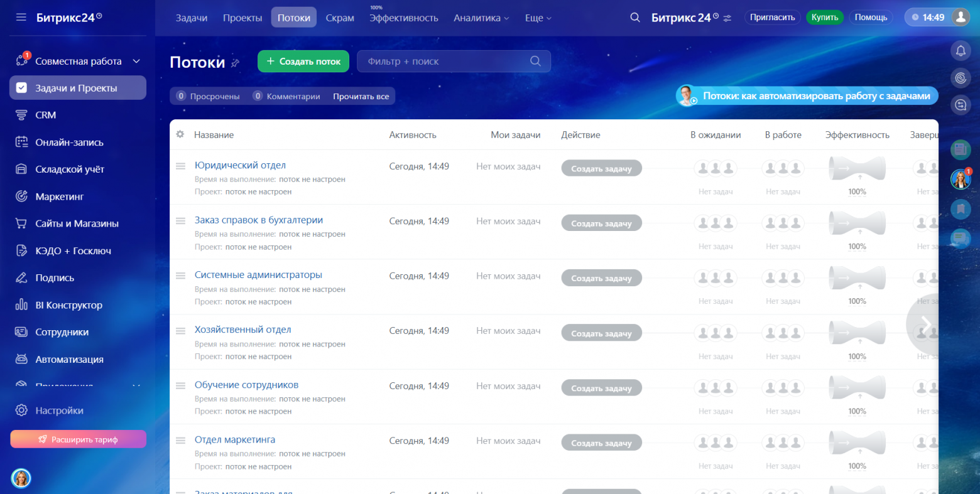Click the search magnifier icon in top bar
The width and height of the screenshot is (980, 494).
click(635, 18)
